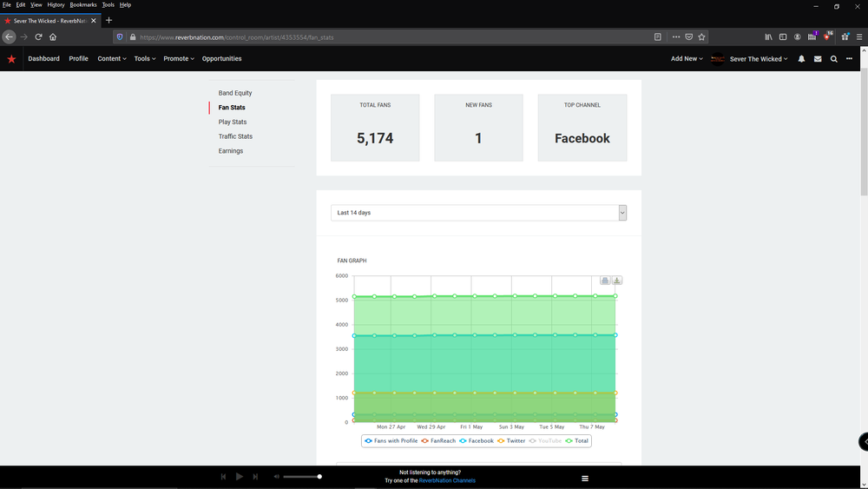The image size is (868, 489).
Task: Open the Firefox account icon
Action: tap(797, 37)
